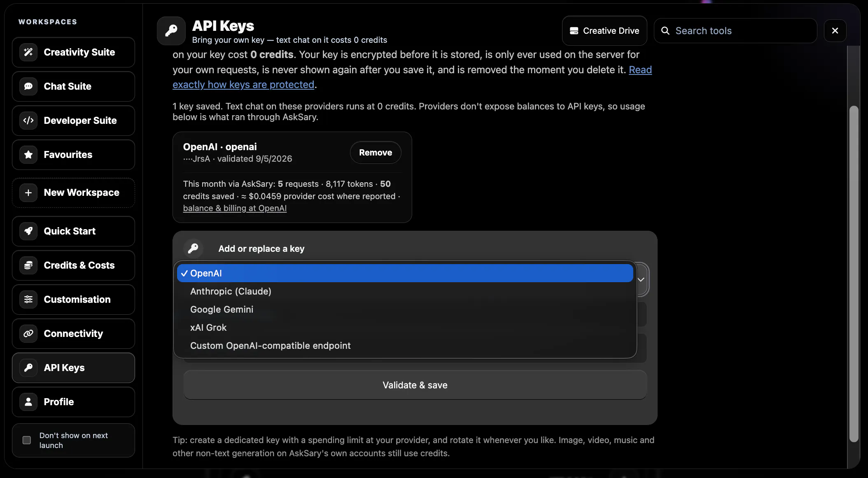Open the Read exactly how keys are protected link
The image size is (868, 478).
coord(244,84)
